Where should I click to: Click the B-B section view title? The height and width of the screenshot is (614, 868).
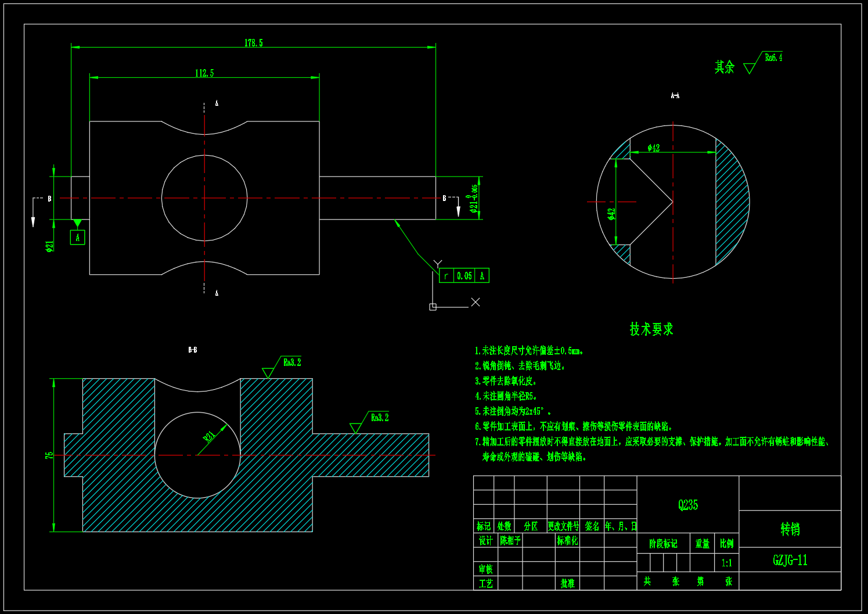click(192, 350)
